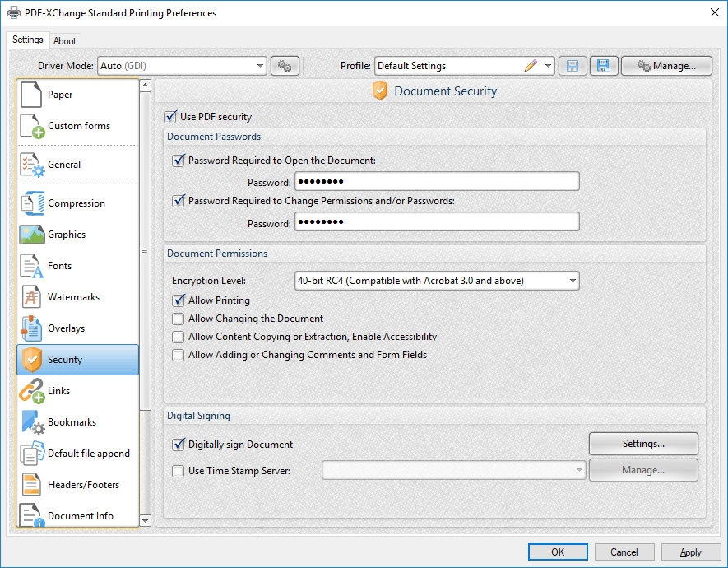Open Digital Signing Settings button
This screenshot has width=728, height=568.
tap(643, 444)
